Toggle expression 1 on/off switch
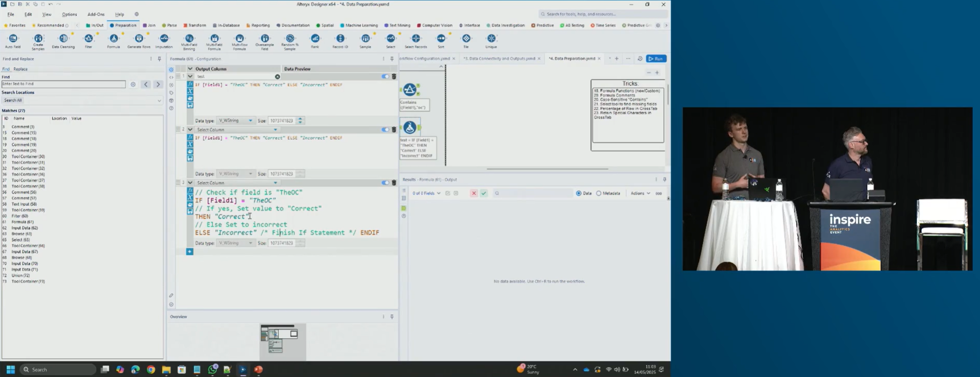 [385, 76]
